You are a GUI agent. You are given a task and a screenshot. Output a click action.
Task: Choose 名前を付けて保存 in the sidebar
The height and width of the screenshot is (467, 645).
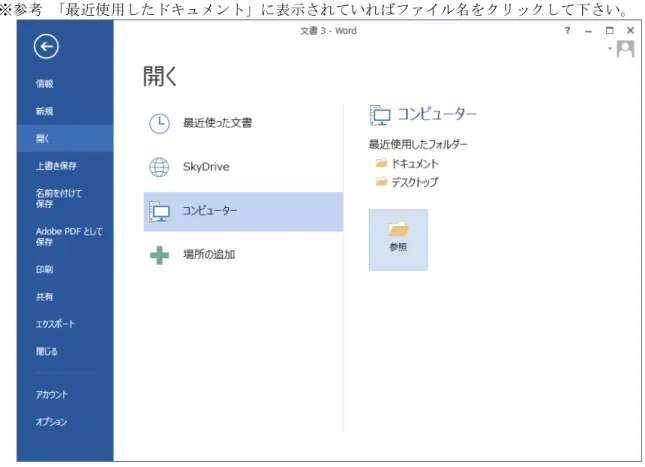tap(58, 198)
